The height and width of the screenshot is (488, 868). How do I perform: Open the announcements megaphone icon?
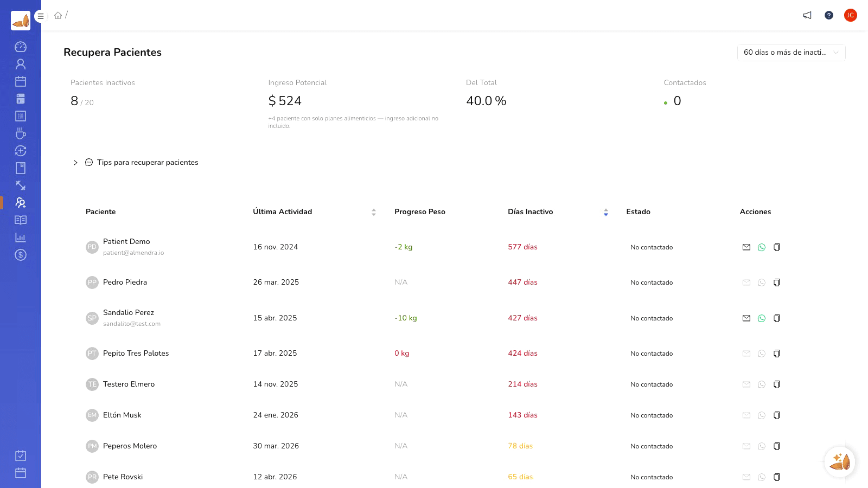click(807, 15)
